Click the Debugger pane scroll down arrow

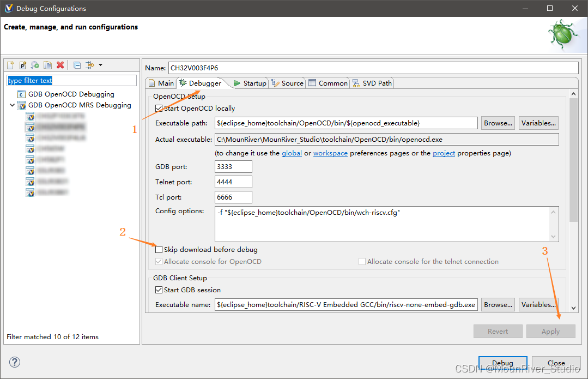tap(573, 308)
